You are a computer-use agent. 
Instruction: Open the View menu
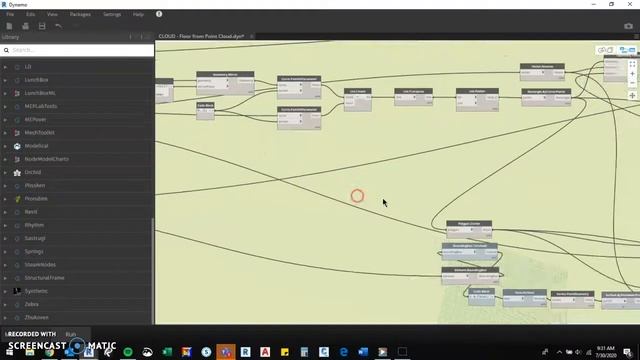coord(52,14)
